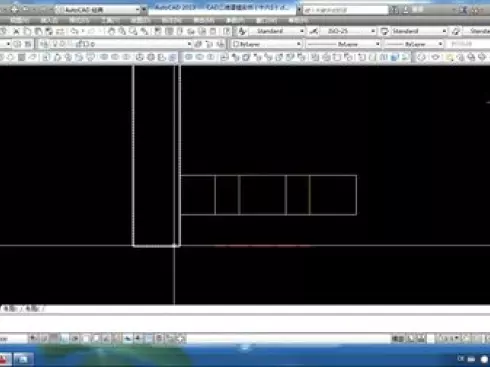
Task: Open the ByLayer color control swatch
Action: [266, 44]
